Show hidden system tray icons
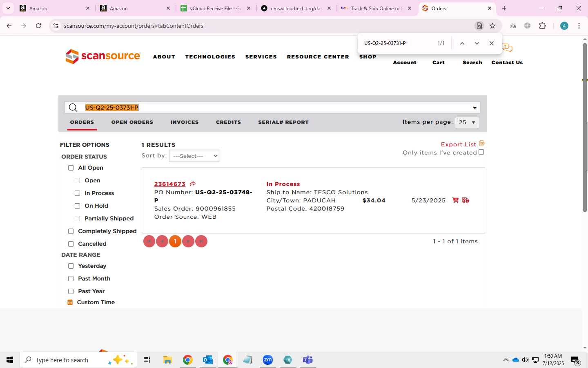Screen dimensions: 588x368 pyautogui.click(x=506, y=360)
